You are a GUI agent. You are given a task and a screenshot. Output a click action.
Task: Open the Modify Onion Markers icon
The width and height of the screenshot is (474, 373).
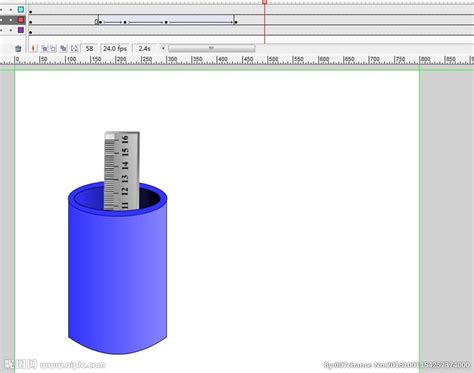pos(74,49)
